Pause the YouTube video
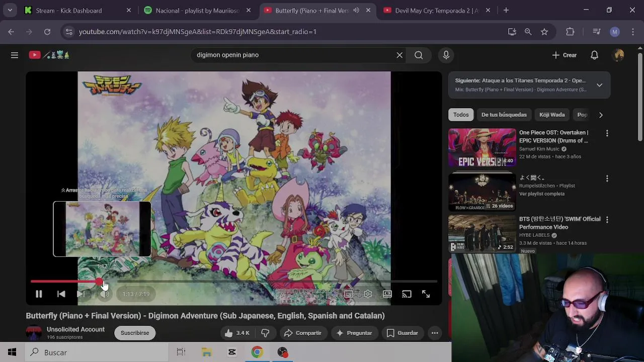 click(x=39, y=294)
